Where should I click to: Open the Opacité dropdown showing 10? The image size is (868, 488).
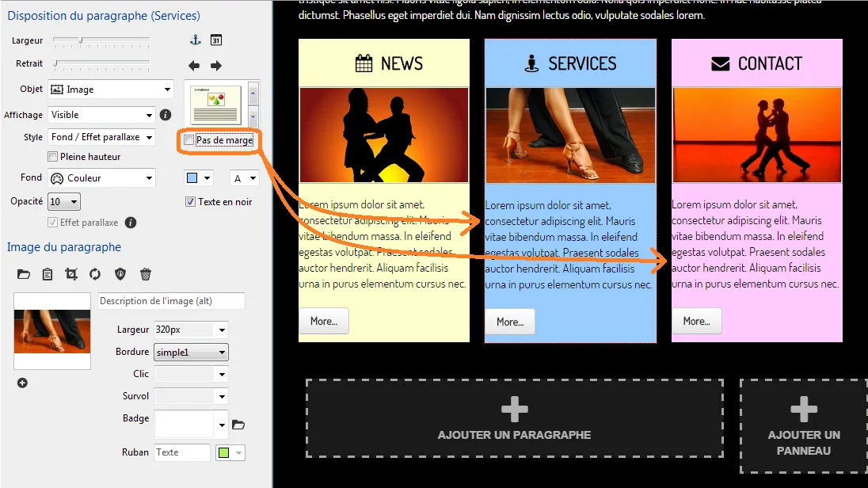click(64, 202)
